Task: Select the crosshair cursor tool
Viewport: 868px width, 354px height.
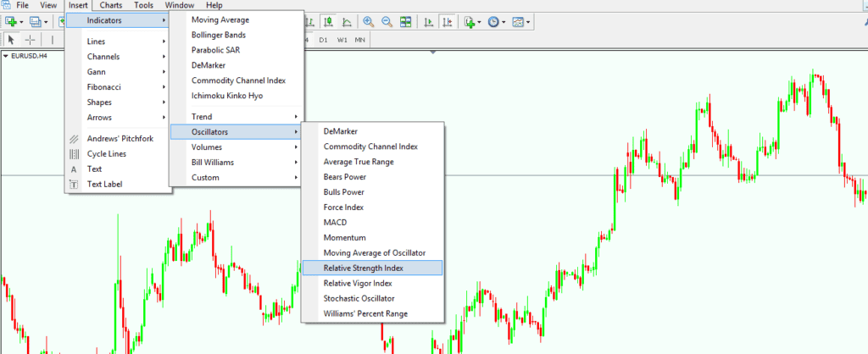Action: (x=31, y=40)
